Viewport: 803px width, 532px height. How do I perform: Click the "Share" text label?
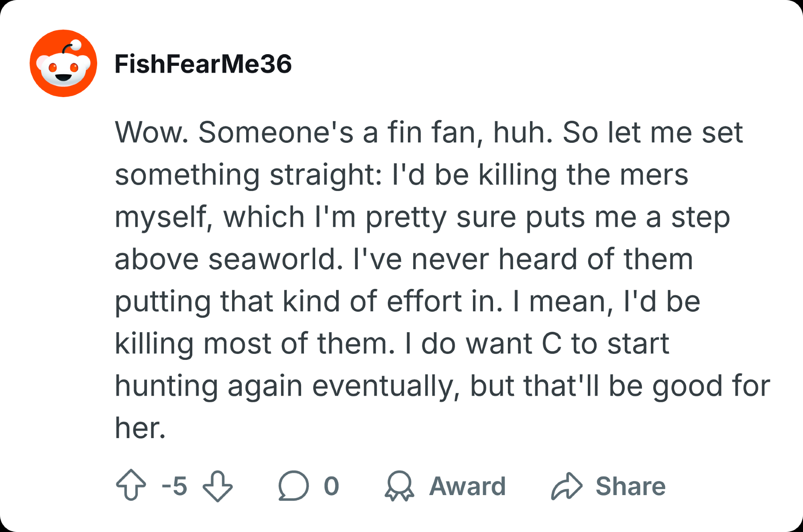[630, 486]
